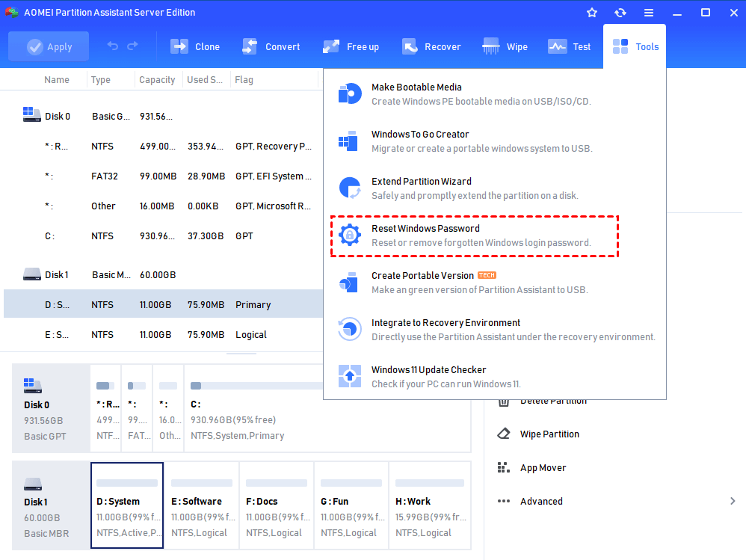This screenshot has width=746, height=560.
Task: Click the Windows To Go Creator icon
Action: [x=348, y=141]
